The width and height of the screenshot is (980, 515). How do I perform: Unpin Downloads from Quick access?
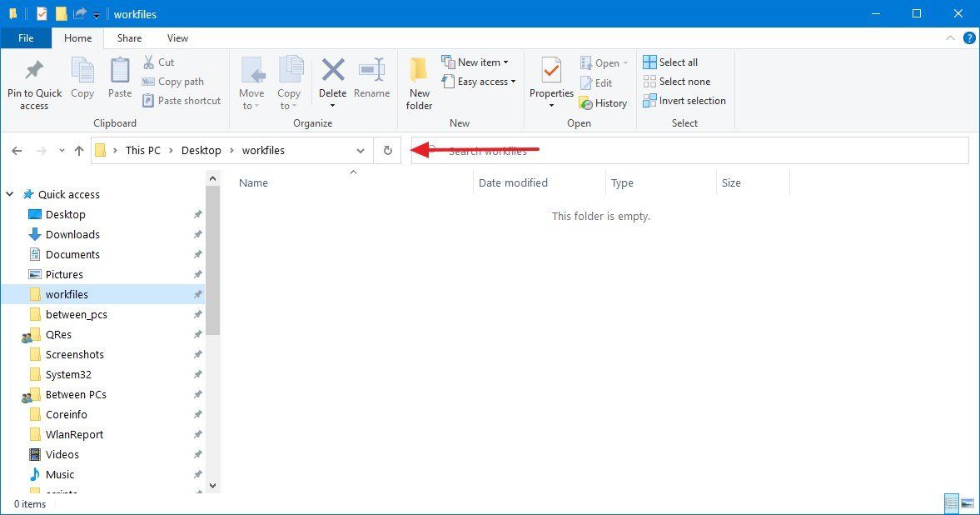pyautogui.click(x=197, y=234)
